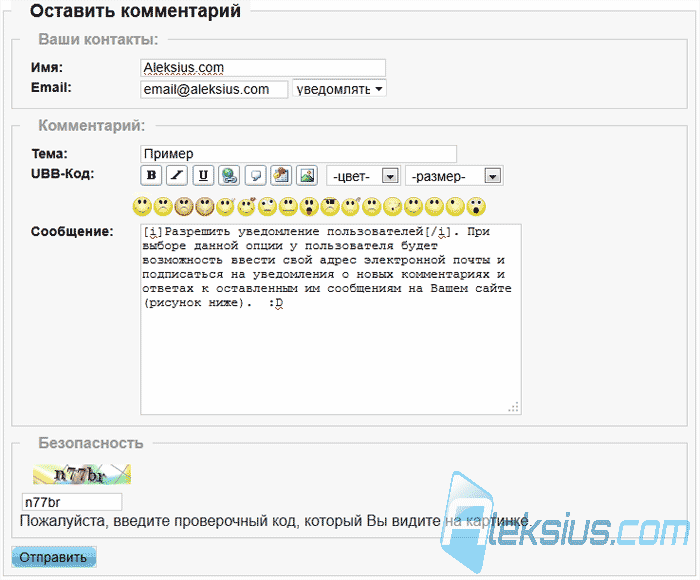Click the UBB-Код: label
The height and width of the screenshot is (580, 700).
(62, 173)
